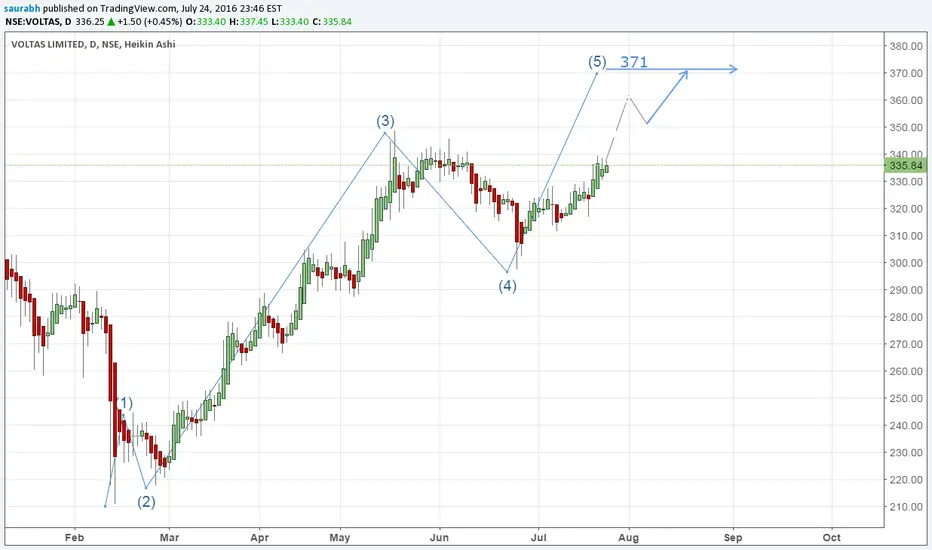
Task: Click the Sep label on time axis
Action: (x=733, y=538)
